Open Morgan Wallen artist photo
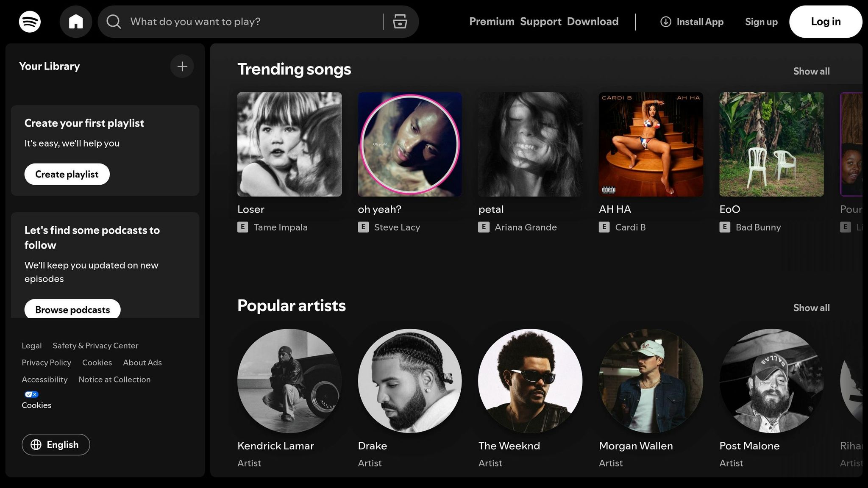 click(651, 381)
